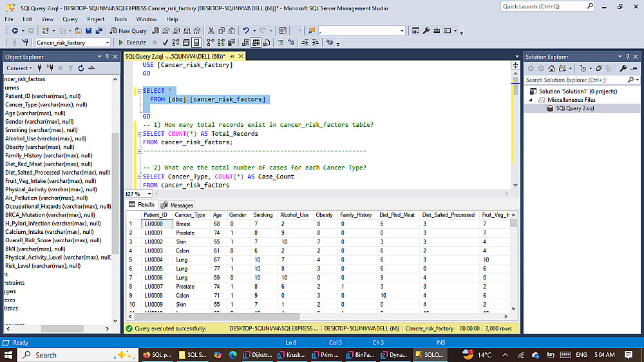
Task: Open the Cancer_risk_factory database dropdown
Action: click(108, 43)
